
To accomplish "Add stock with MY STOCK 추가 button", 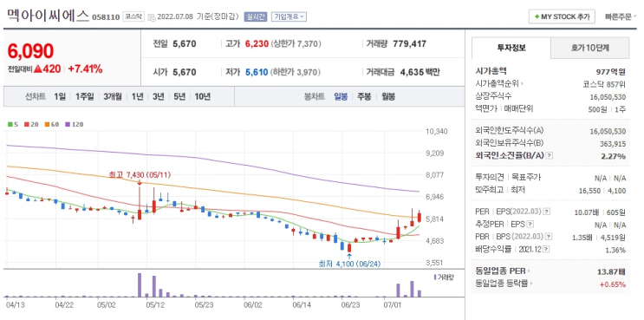I will point(562,16).
